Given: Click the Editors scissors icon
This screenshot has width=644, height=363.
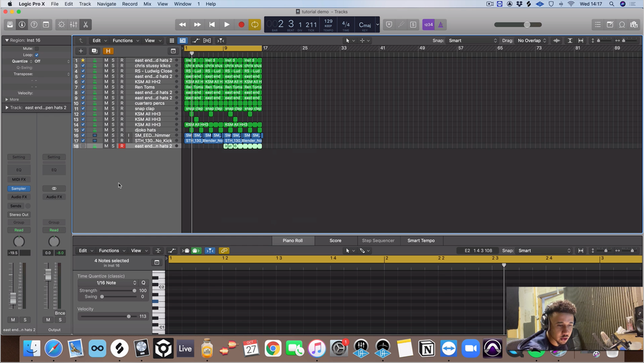Looking at the screenshot, I should [x=86, y=24].
